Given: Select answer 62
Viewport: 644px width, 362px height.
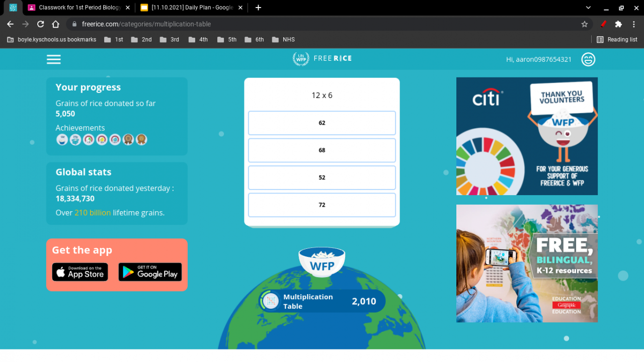Looking at the screenshot, I should [322, 123].
